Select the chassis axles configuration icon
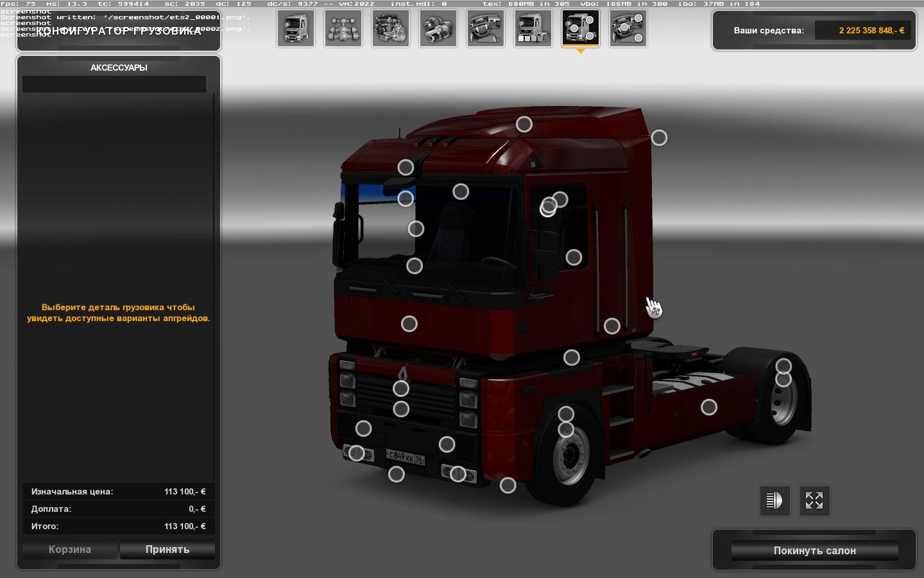 [343, 29]
